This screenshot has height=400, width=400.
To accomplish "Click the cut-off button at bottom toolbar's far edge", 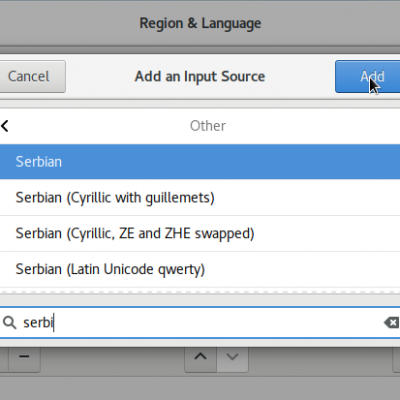I will [x=397, y=359].
